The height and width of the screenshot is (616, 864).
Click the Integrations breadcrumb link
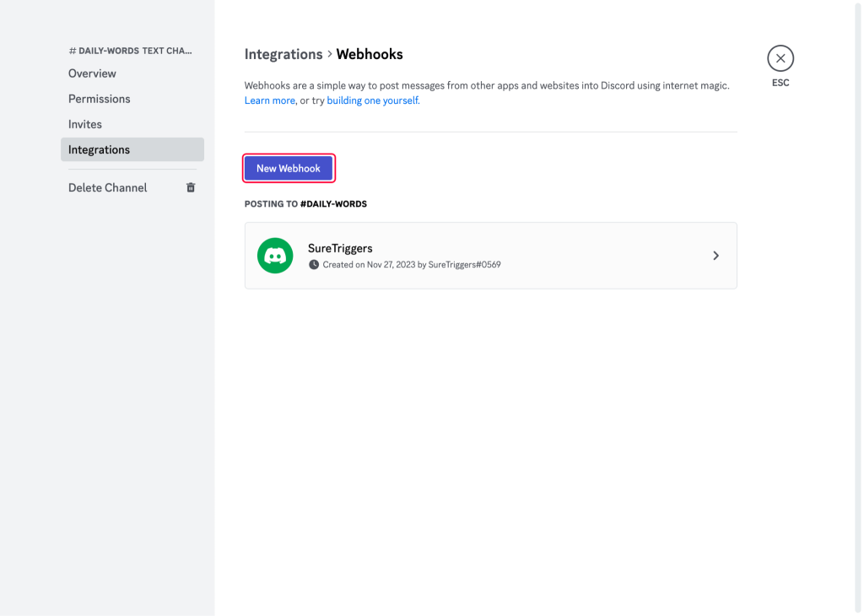283,54
